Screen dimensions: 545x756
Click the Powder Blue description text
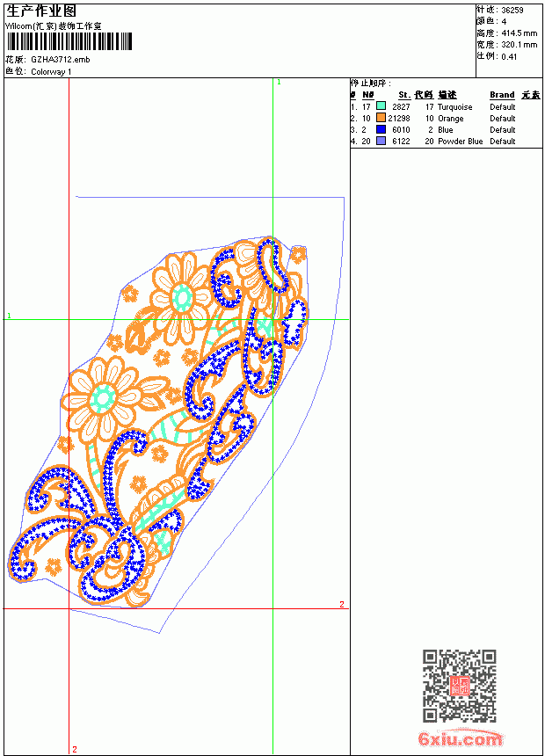coord(460,142)
